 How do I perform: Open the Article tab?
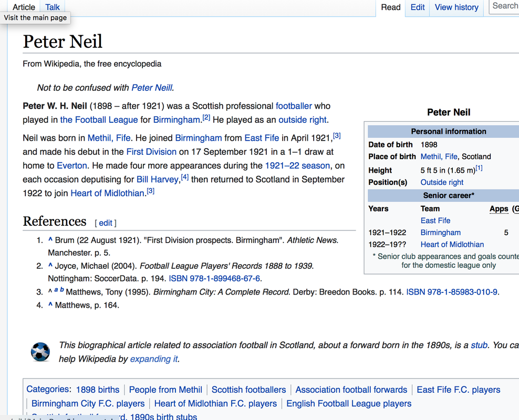24,7
